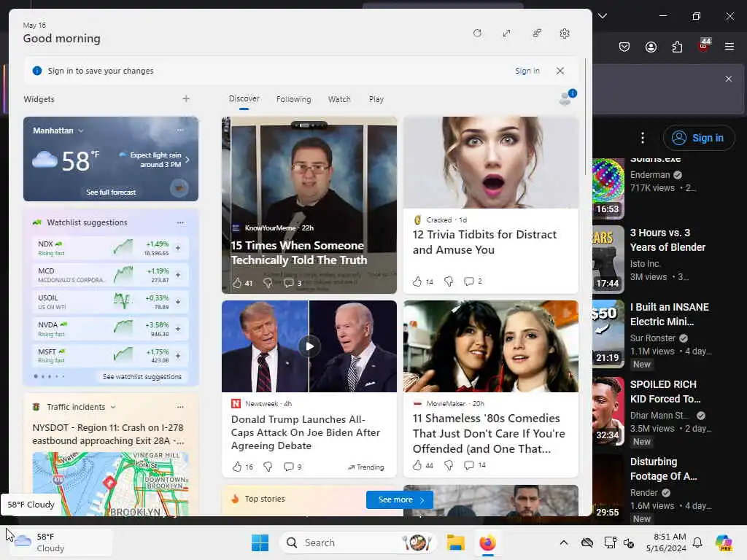Click the taskbar Search box
The width and height of the screenshot is (747, 560).
(357, 542)
